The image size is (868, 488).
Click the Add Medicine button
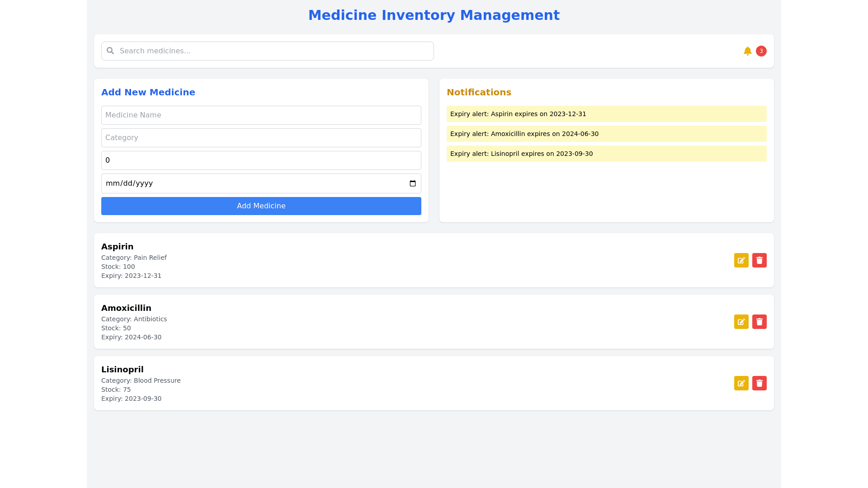pos(261,206)
